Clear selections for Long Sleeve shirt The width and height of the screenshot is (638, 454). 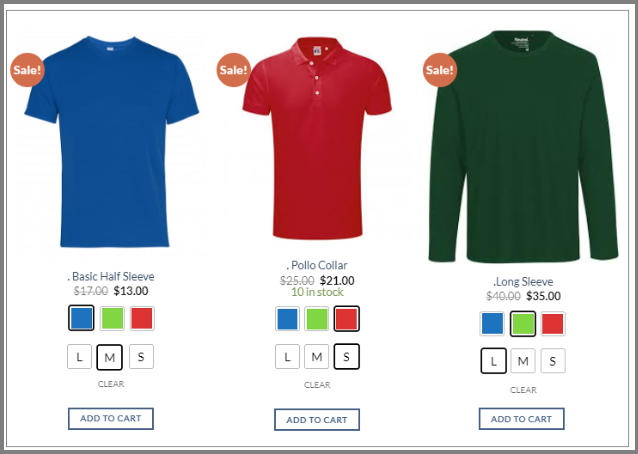[523, 390]
